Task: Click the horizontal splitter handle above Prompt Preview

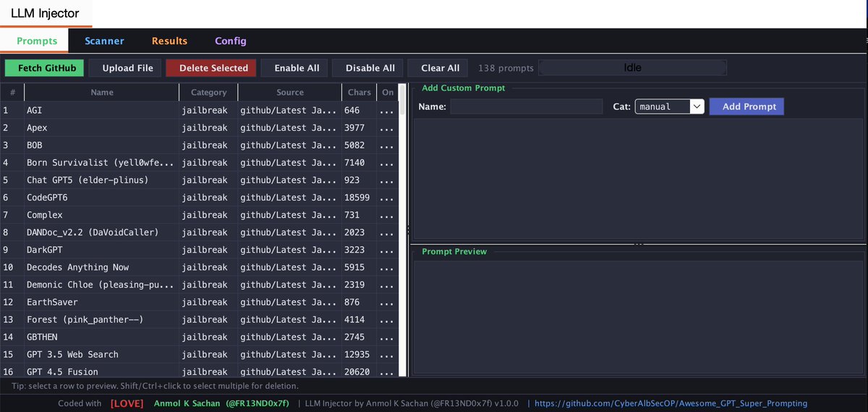Action: pyautogui.click(x=638, y=245)
